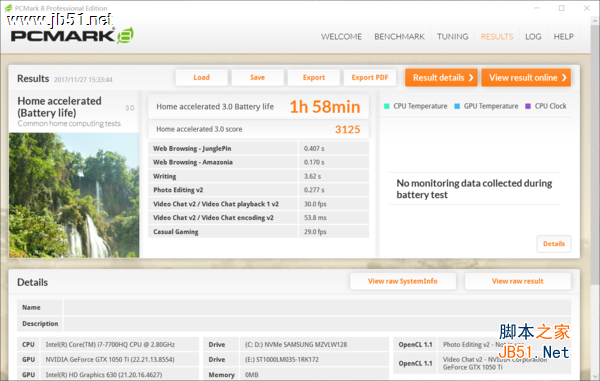Open the WELCOME tab

[x=341, y=36]
